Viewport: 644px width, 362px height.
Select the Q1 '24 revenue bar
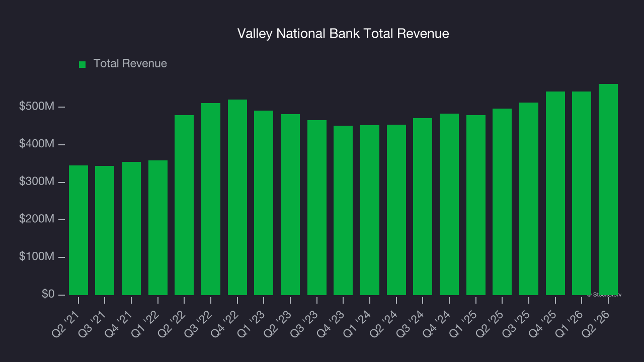tap(370, 210)
